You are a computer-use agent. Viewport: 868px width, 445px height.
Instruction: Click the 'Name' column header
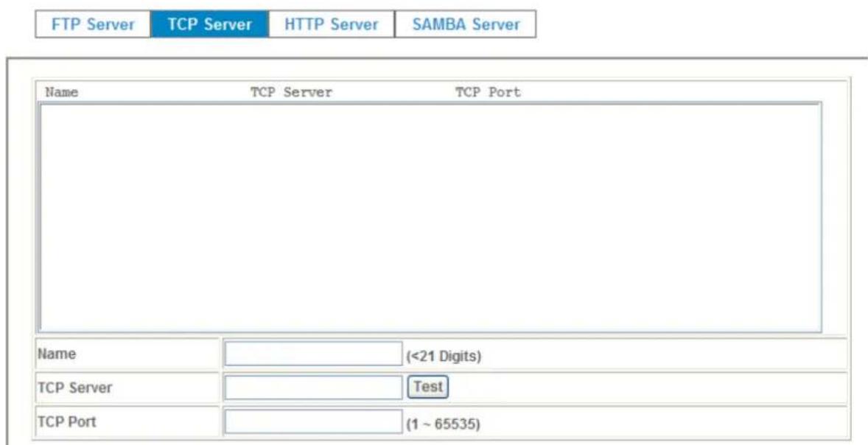(x=61, y=92)
